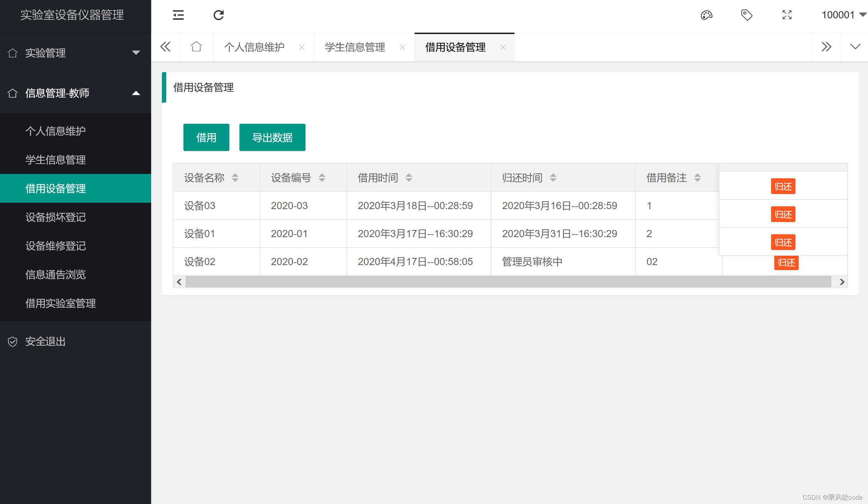Click the 借用 button
Viewport: 868px width, 504px height.
206,137
